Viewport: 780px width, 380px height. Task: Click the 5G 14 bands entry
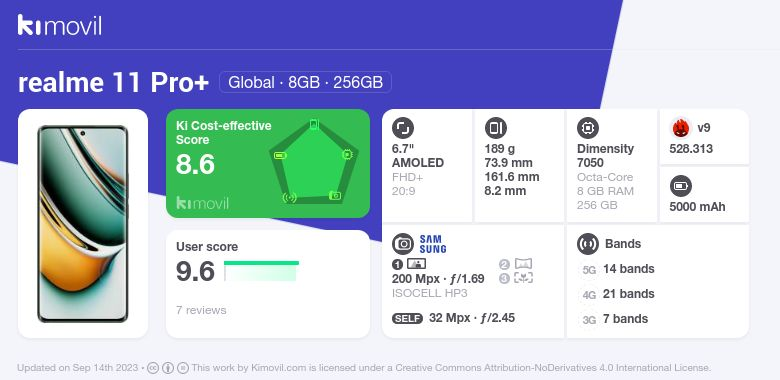pos(617,269)
